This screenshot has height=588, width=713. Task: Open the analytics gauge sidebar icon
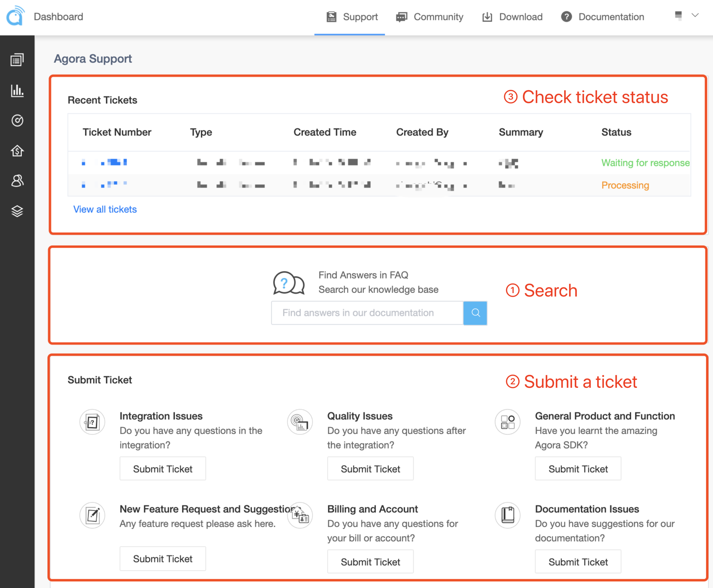click(17, 120)
